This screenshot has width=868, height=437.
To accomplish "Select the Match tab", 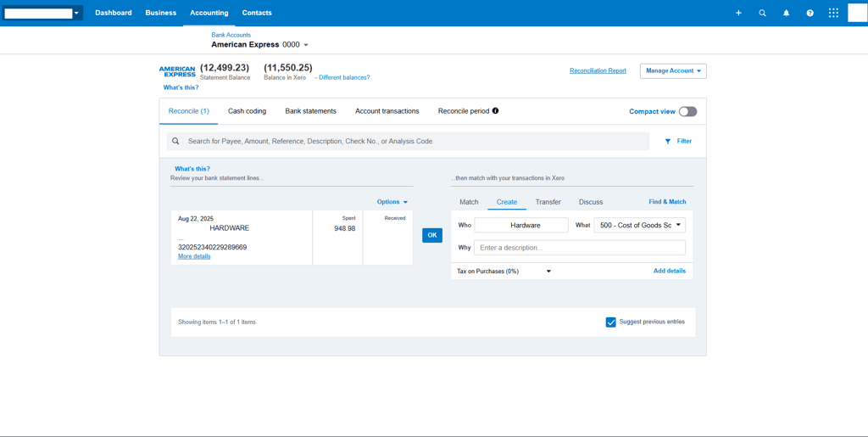I will [469, 202].
